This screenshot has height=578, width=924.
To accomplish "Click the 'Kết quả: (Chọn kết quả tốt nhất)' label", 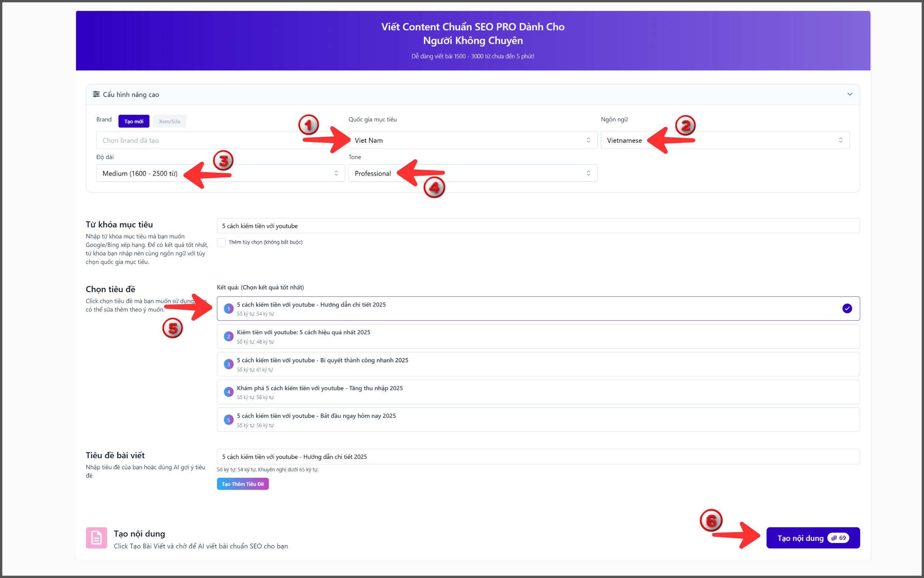I will click(x=261, y=287).
